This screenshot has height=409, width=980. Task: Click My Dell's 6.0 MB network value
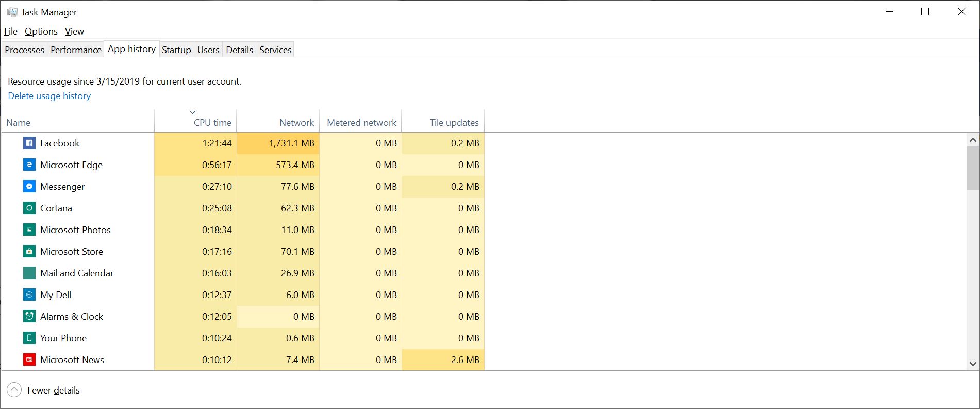click(x=300, y=295)
